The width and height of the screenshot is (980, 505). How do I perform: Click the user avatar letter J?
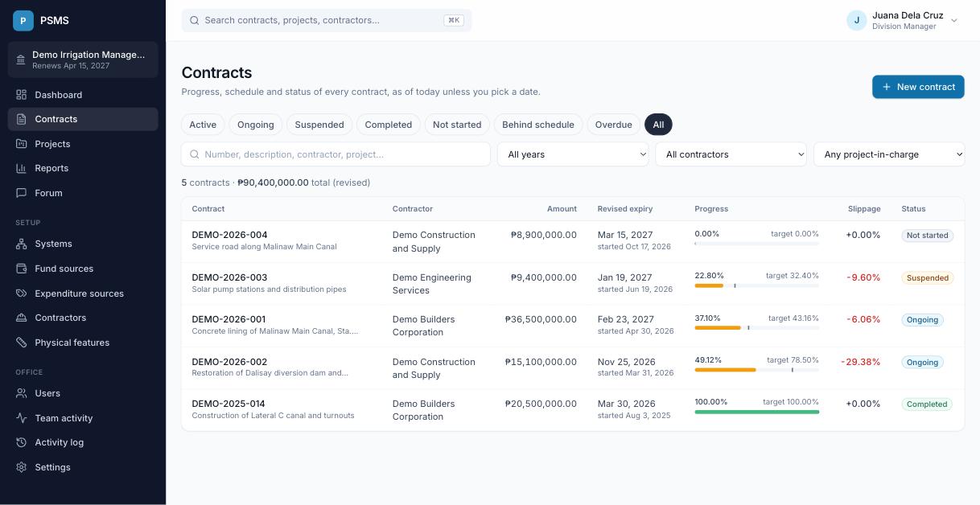[x=856, y=20]
